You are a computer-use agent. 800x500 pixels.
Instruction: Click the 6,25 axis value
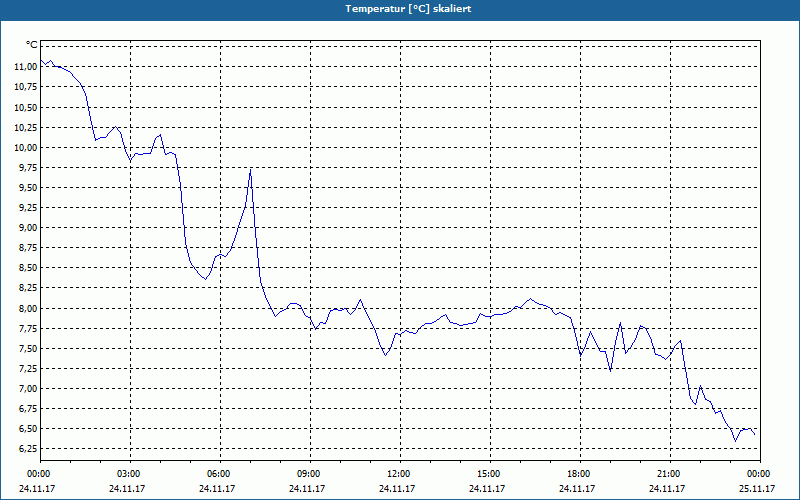point(28,448)
